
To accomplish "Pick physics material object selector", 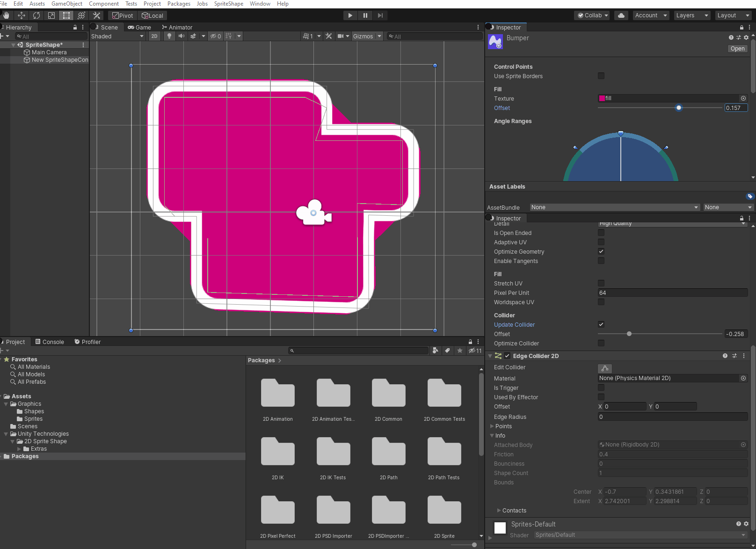I will (743, 378).
